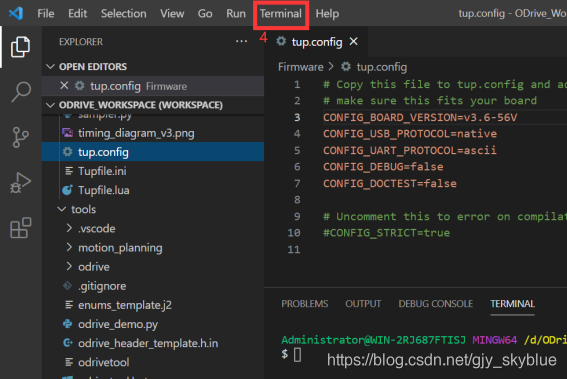Open the Explorer view in activity bar
Screen dimensions: 567x379
coord(20,47)
